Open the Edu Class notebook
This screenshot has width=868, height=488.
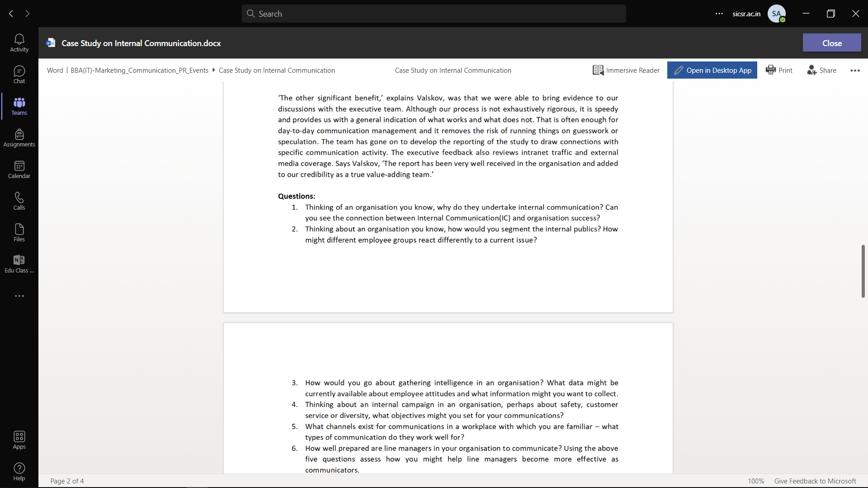point(19,264)
